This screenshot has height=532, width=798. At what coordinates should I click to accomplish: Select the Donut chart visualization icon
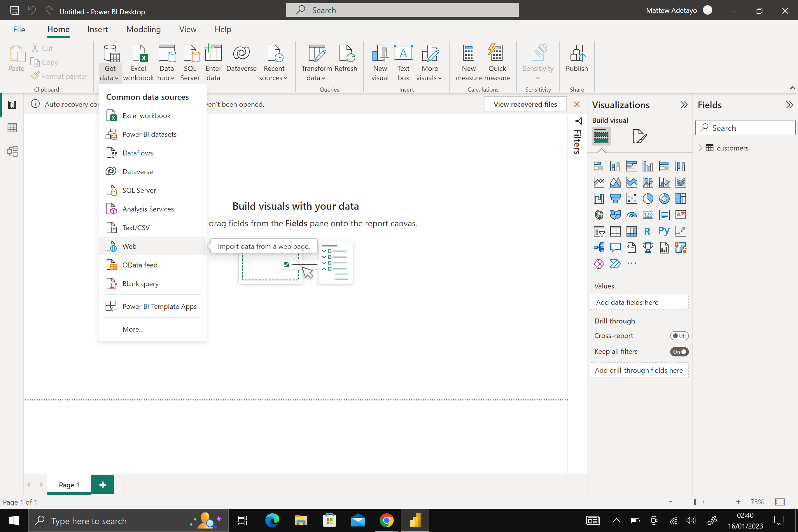coord(664,199)
